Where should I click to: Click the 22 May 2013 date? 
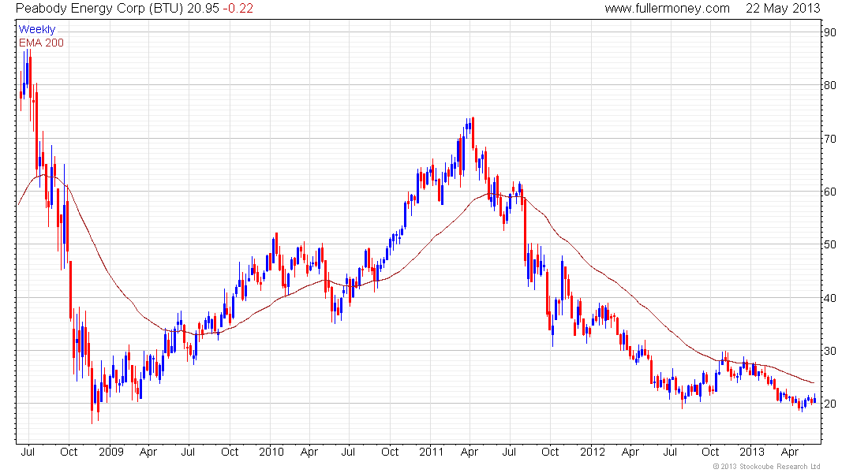coord(783,9)
